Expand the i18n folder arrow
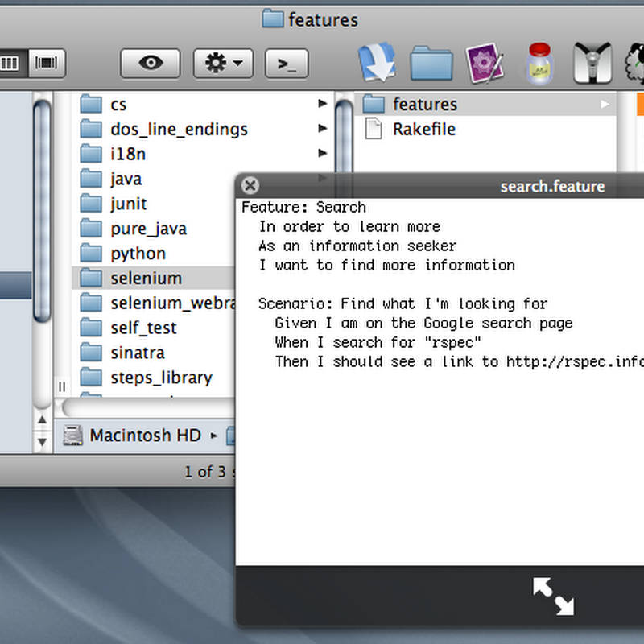 (x=323, y=153)
